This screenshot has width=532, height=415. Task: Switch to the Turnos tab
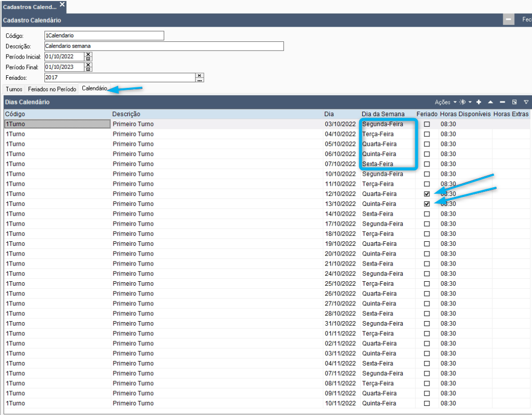tap(14, 89)
